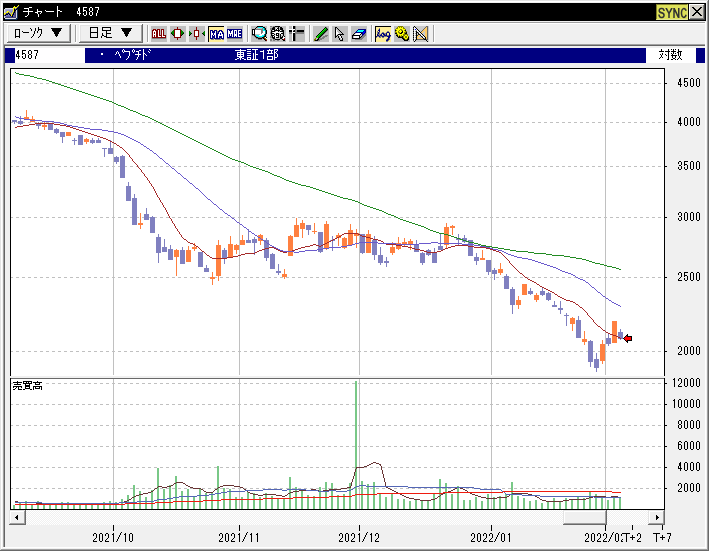The height and width of the screenshot is (551, 709).
Task: Click the crosshair globe icon
Action: [278, 33]
